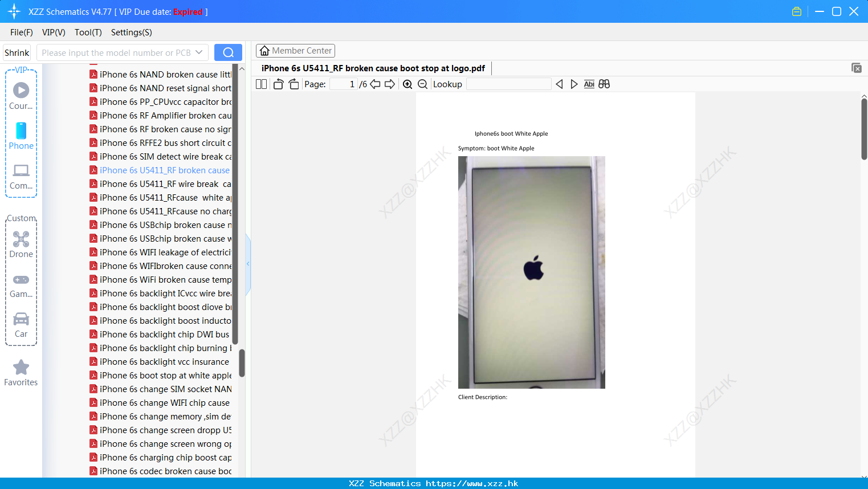The height and width of the screenshot is (489, 868).
Task: Click the Page number field
Action: (x=344, y=84)
